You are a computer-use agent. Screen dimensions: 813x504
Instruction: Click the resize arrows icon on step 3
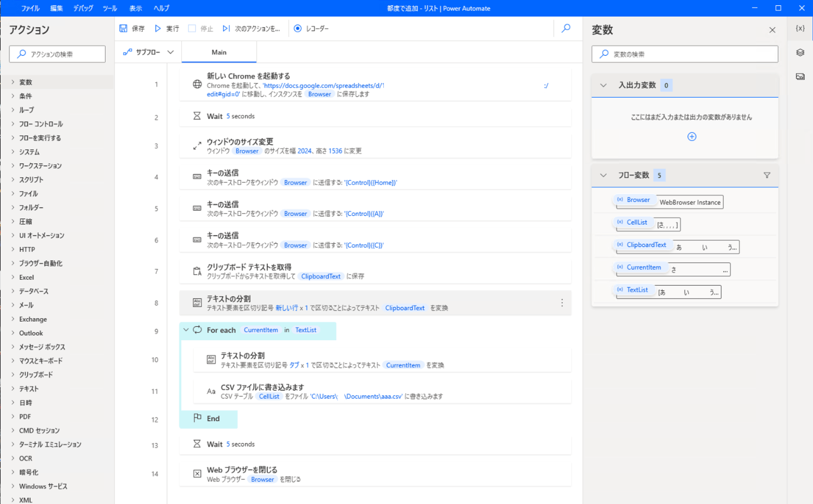click(x=197, y=146)
